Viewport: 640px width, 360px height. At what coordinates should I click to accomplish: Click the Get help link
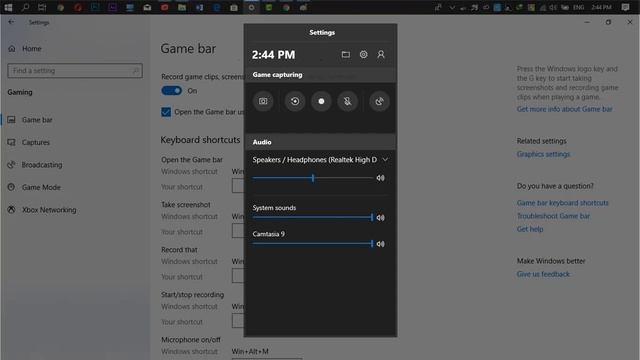(x=530, y=229)
